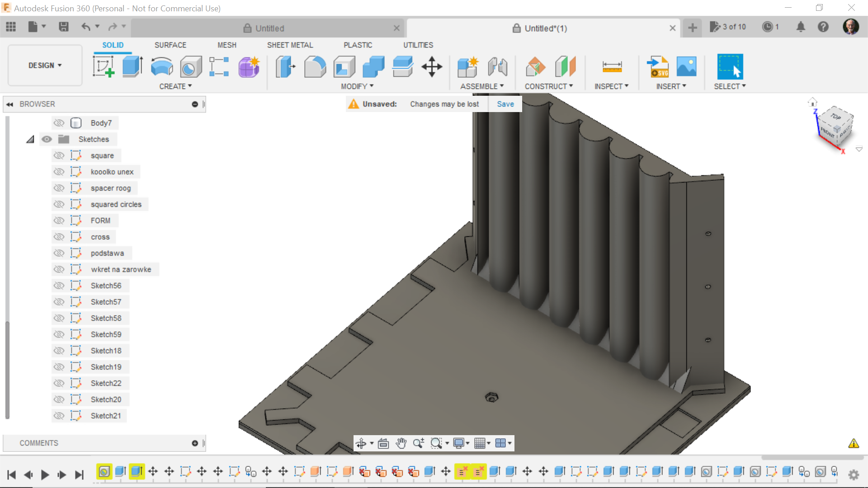
Task: Show the square sketch visibility
Action: click(x=59, y=155)
